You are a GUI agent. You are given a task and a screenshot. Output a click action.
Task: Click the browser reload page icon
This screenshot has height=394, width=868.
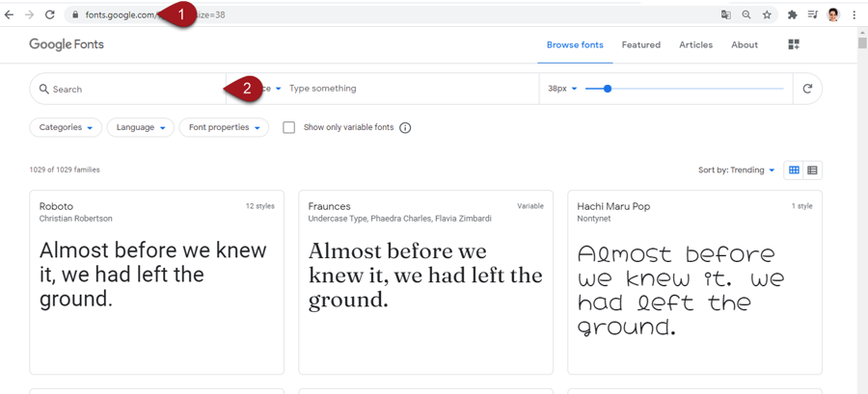(50, 15)
